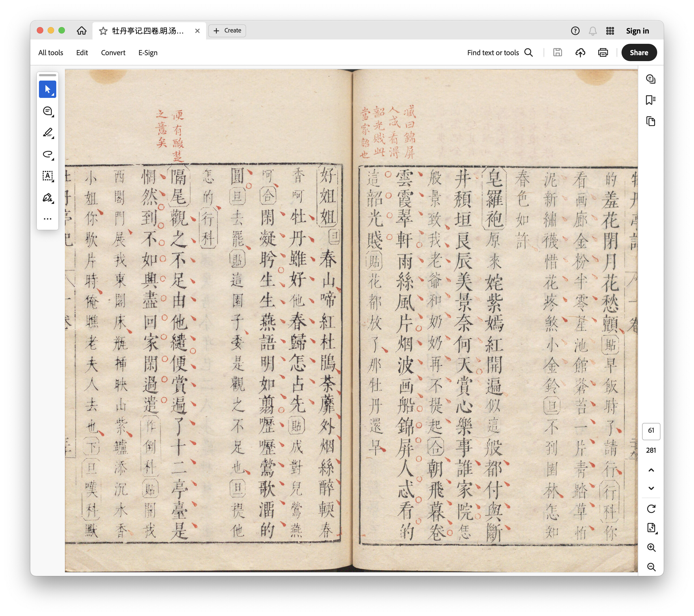Toggle the comments panel on the right

coord(650,79)
